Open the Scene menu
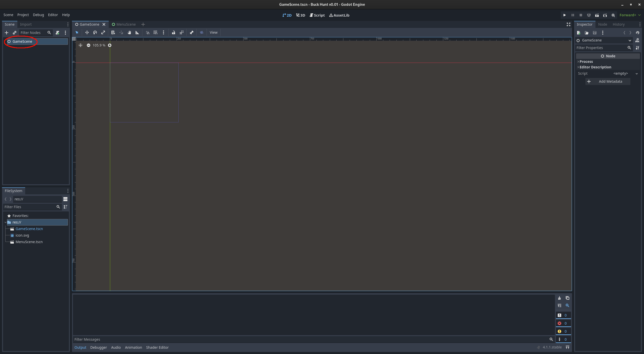 (x=8, y=15)
